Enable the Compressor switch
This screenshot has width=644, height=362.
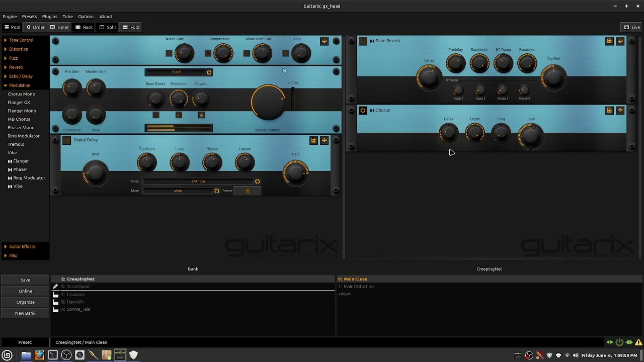[x=208, y=53]
